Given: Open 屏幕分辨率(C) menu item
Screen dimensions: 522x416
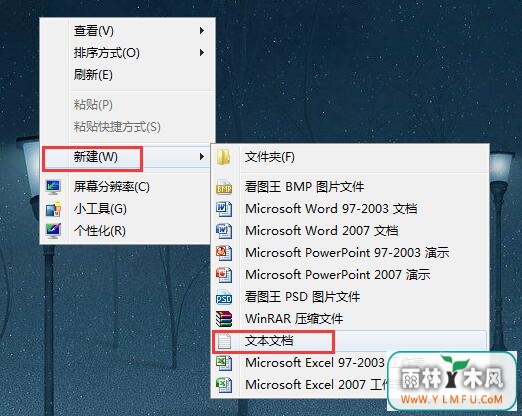Looking at the screenshot, I should (127, 187).
